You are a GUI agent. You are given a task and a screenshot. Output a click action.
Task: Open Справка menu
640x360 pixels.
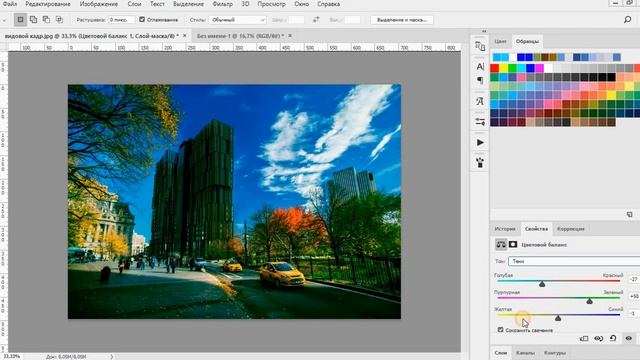(329, 4)
